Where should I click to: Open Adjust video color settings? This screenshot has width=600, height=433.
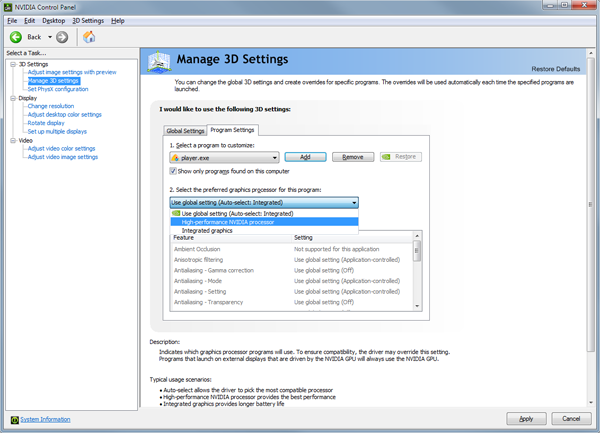click(61, 148)
